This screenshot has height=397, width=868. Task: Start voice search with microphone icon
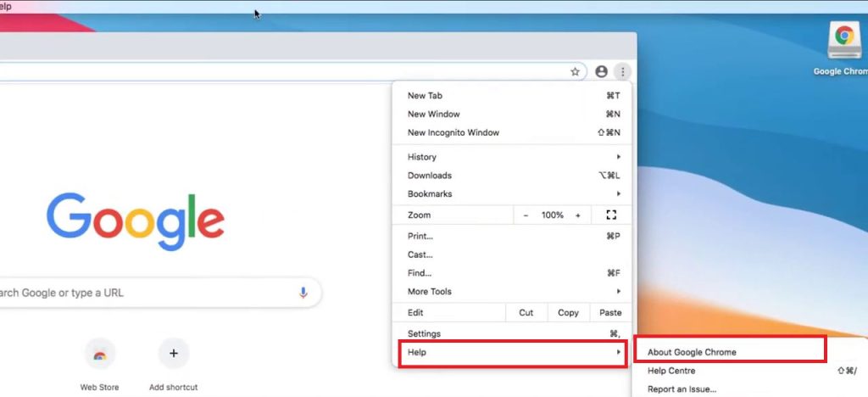click(303, 293)
